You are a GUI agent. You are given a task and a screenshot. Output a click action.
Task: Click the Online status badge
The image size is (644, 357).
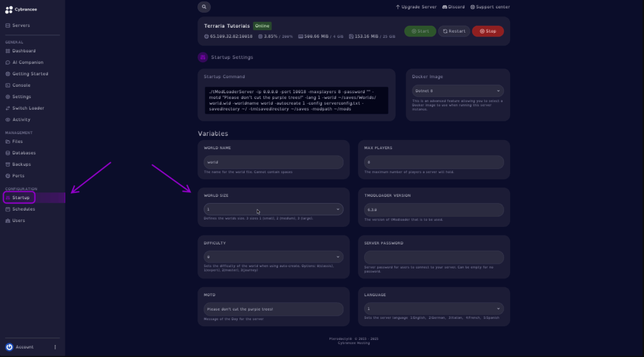(262, 26)
